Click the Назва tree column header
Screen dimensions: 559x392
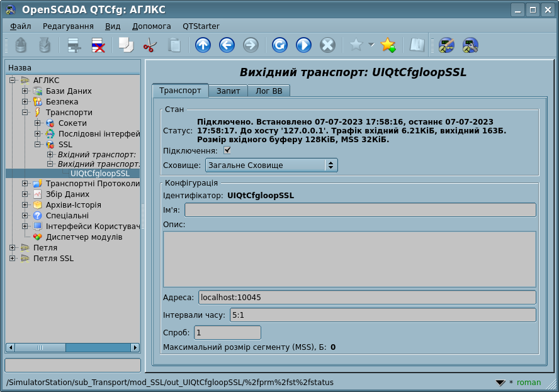pos(73,68)
